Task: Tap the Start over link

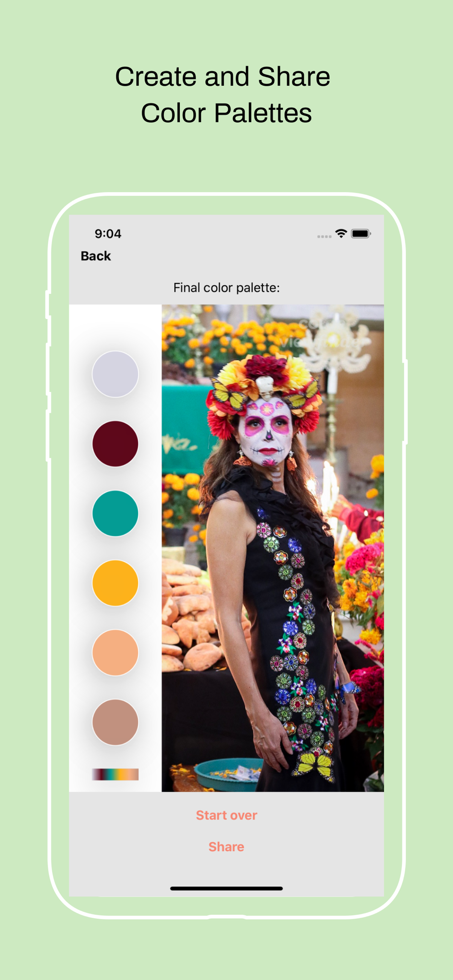Action: pyautogui.click(x=226, y=815)
